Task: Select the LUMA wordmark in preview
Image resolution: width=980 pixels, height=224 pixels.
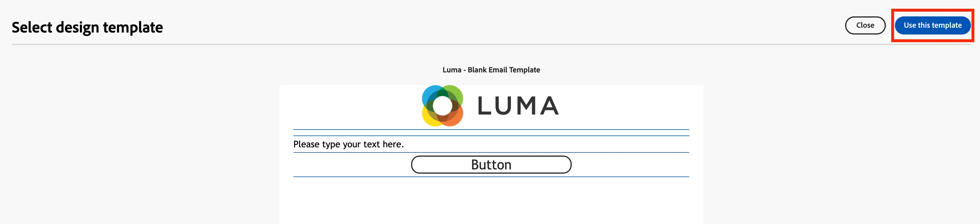Action: tap(518, 106)
